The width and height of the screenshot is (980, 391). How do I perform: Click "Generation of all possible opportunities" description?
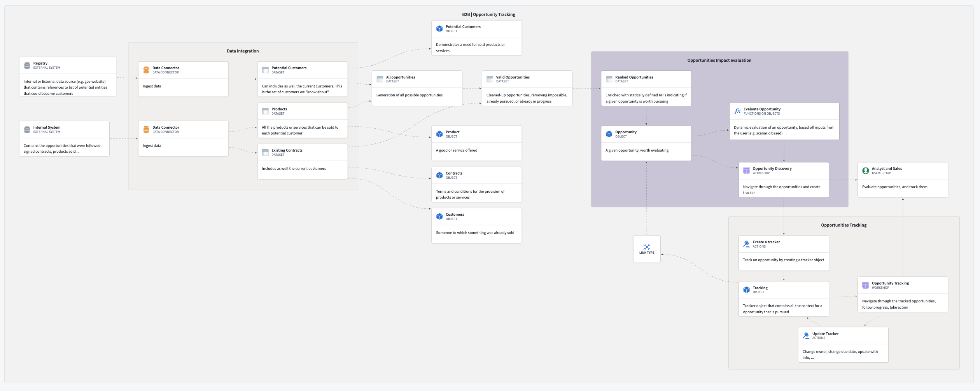click(x=409, y=95)
